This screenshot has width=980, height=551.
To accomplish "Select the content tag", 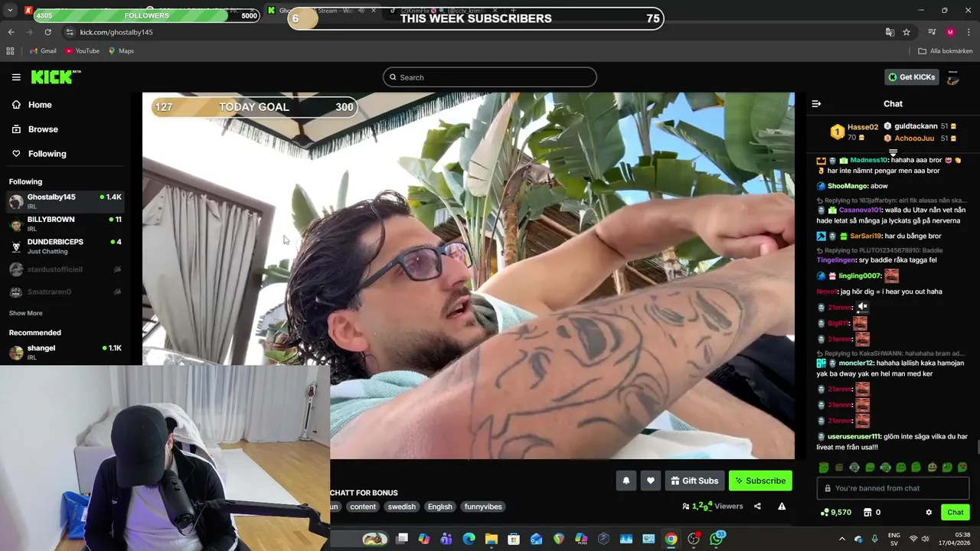I will click(x=363, y=507).
